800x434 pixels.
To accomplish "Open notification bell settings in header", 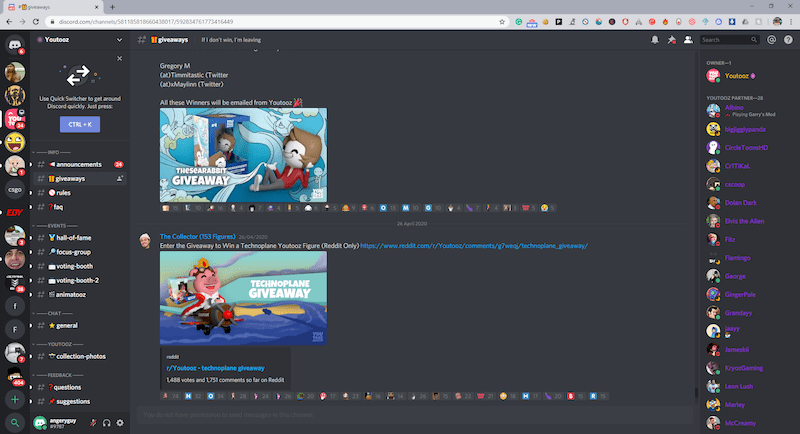I will (655, 40).
